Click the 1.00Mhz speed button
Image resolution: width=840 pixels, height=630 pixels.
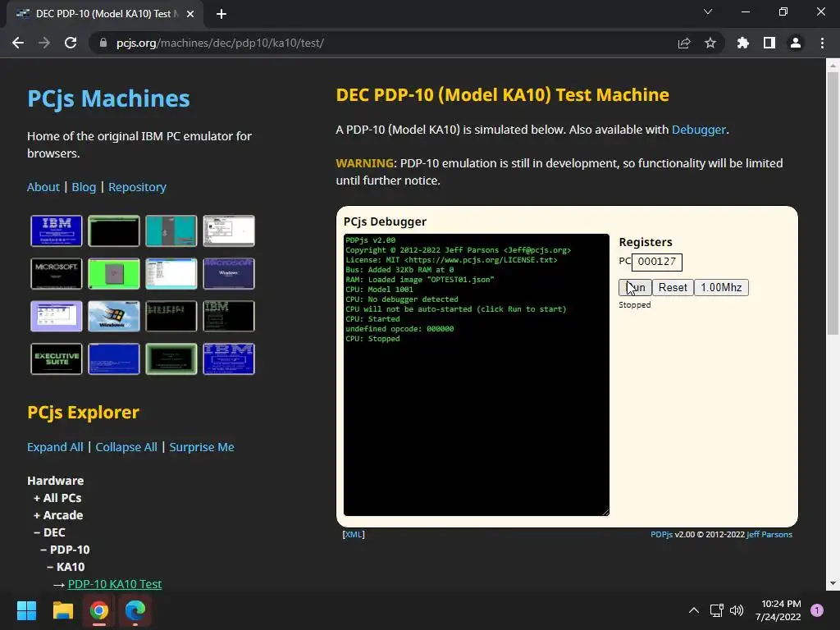click(x=721, y=288)
